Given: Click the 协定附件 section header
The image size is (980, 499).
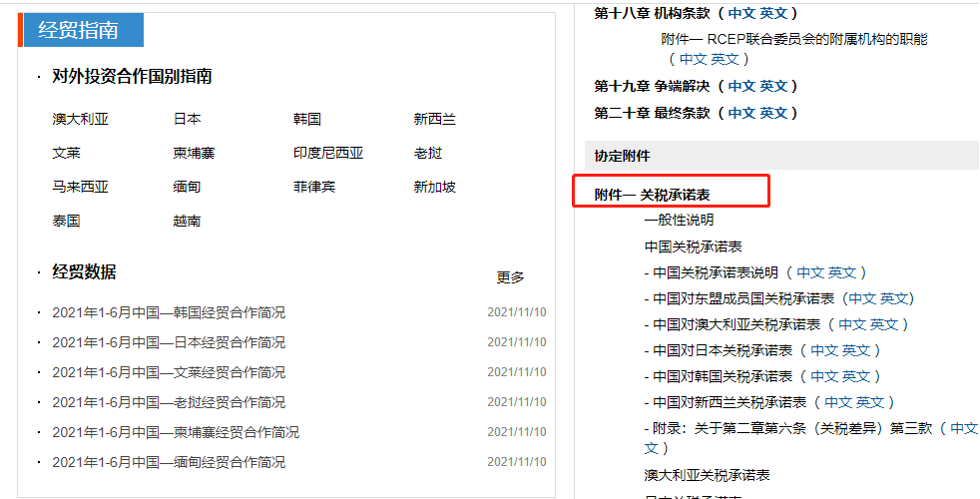Looking at the screenshot, I should click(781, 156).
